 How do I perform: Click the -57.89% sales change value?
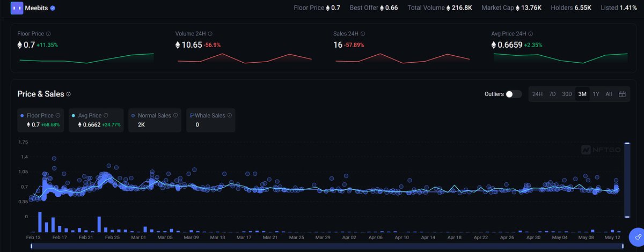click(354, 45)
